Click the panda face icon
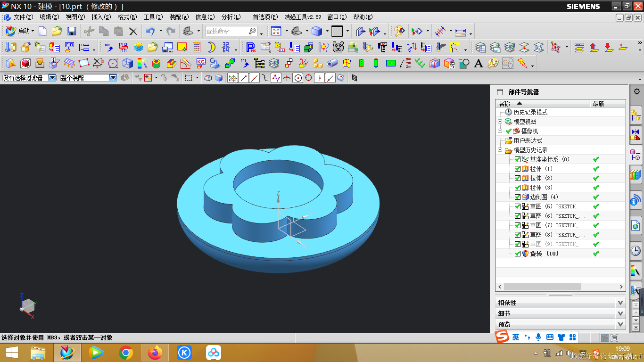644x362 pixels. (x=339, y=47)
